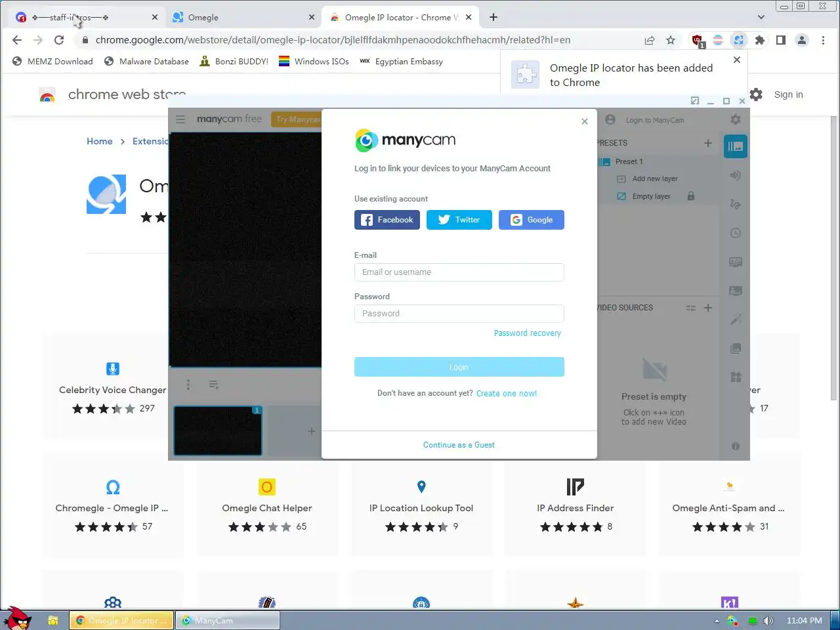Click the Password input field
Viewport: 840px width, 630px height.
[459, 314]
